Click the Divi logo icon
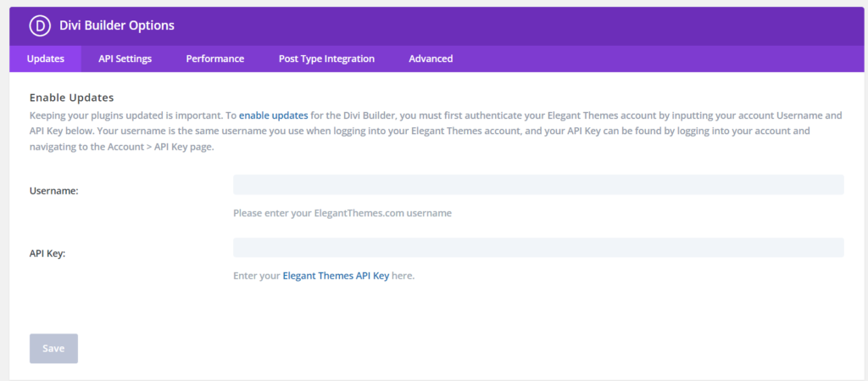 tap(40, 25)
